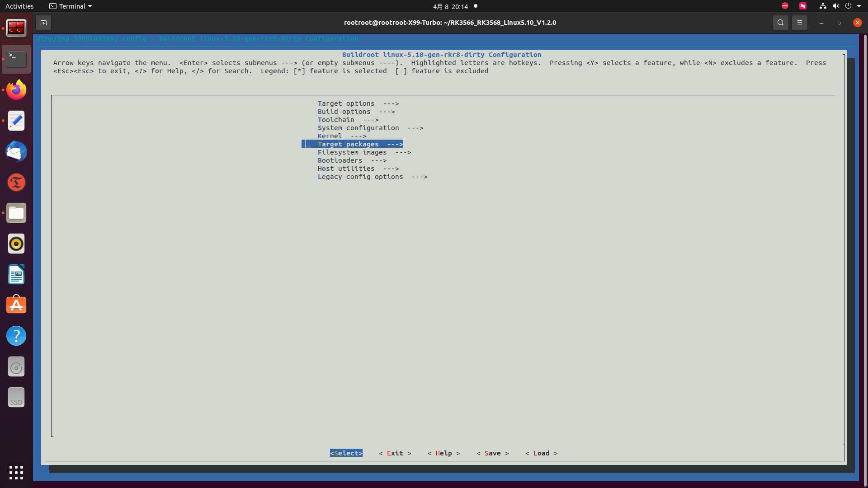Launch Thunderbird mail from the dock

coord(16,151)
